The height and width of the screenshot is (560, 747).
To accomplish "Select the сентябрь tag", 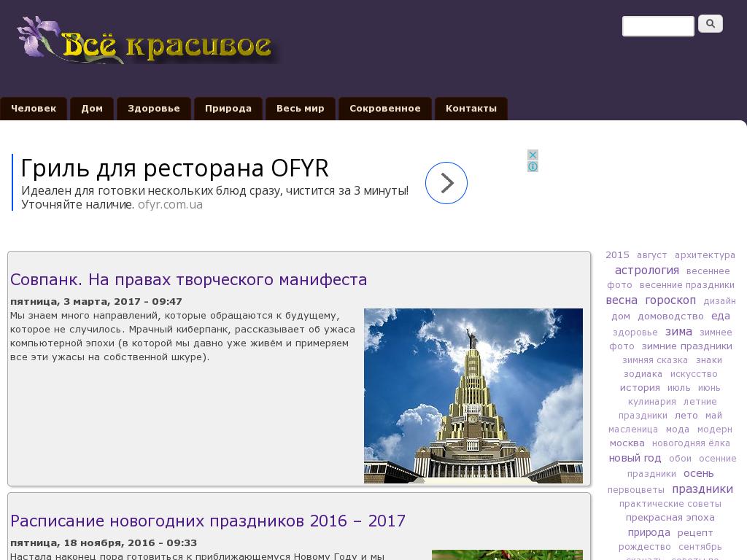I will (700, 547).
